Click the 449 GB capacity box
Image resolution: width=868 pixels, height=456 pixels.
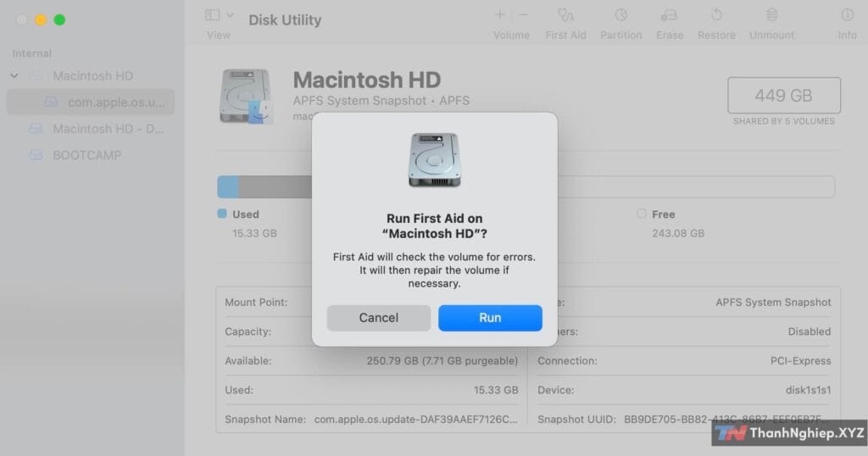(784, 95)
